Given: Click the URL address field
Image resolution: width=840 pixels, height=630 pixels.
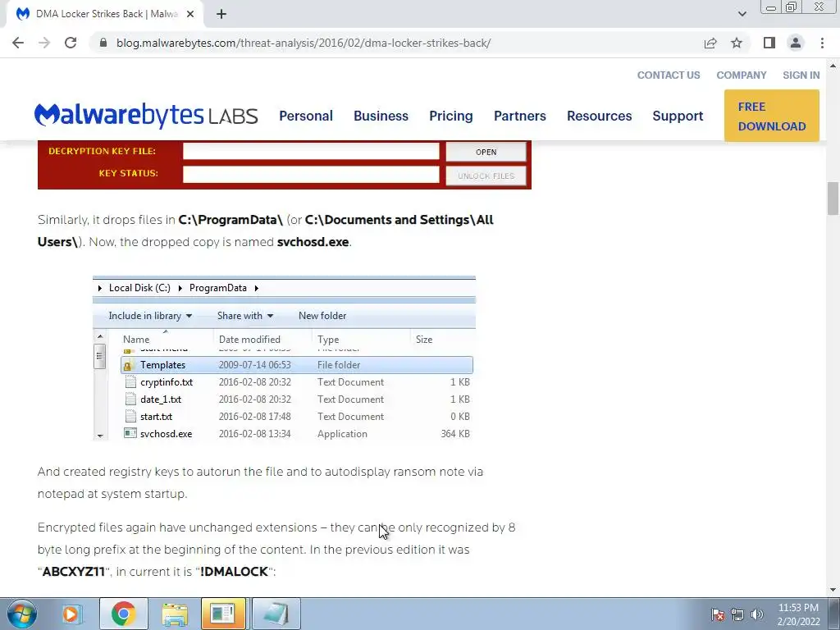Looking at the screenshot, I should click(x=304, y=43).
